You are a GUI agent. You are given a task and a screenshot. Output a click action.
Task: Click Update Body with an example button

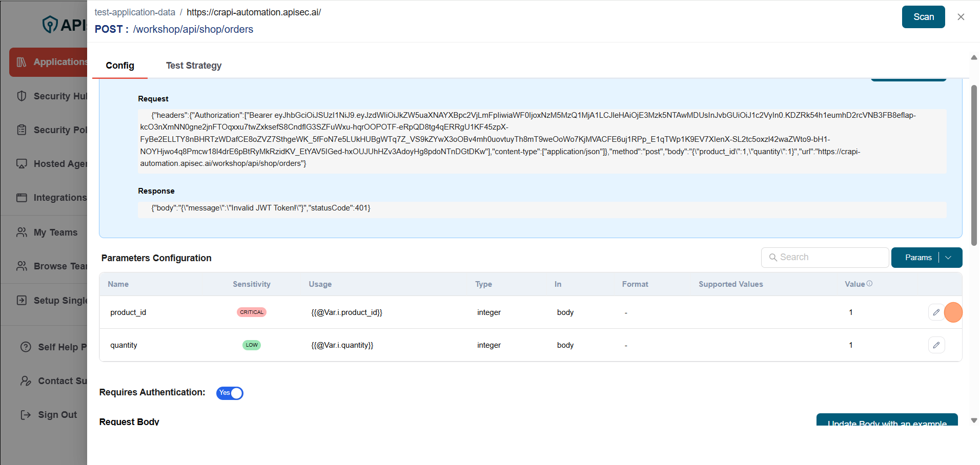tap(887, 420)
